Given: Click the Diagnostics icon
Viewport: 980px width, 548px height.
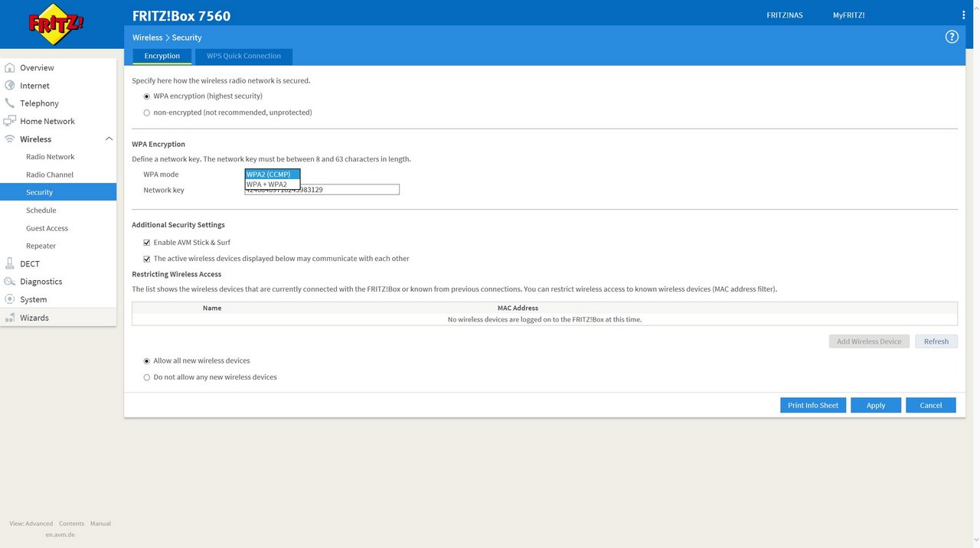Looking at the screenshot, I should [10, 282].
